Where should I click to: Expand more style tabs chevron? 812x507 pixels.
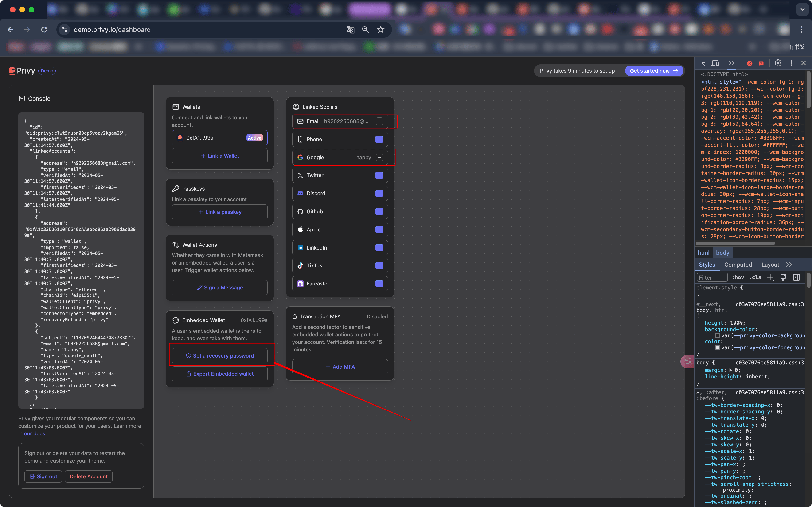789,265
